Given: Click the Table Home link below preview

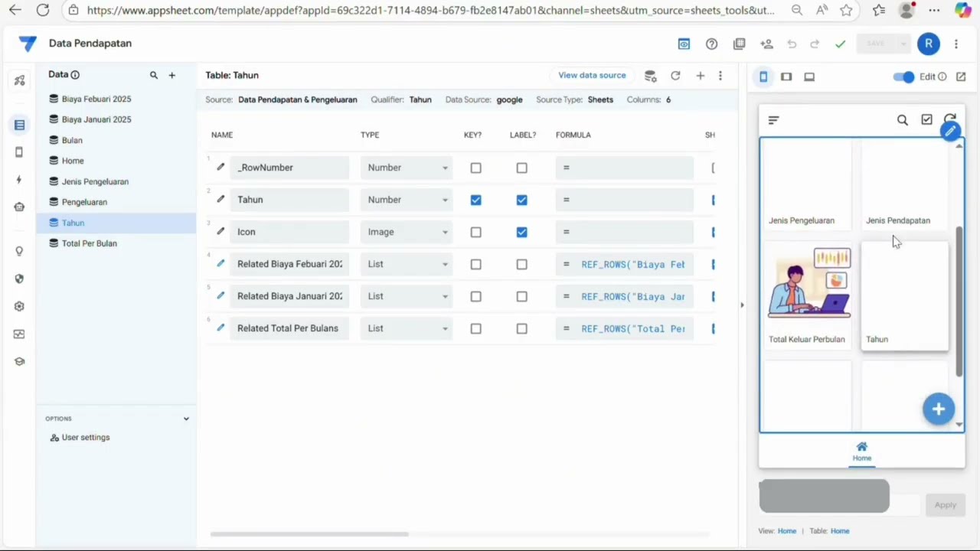Looking at the screenshot, I should point(840,531).
